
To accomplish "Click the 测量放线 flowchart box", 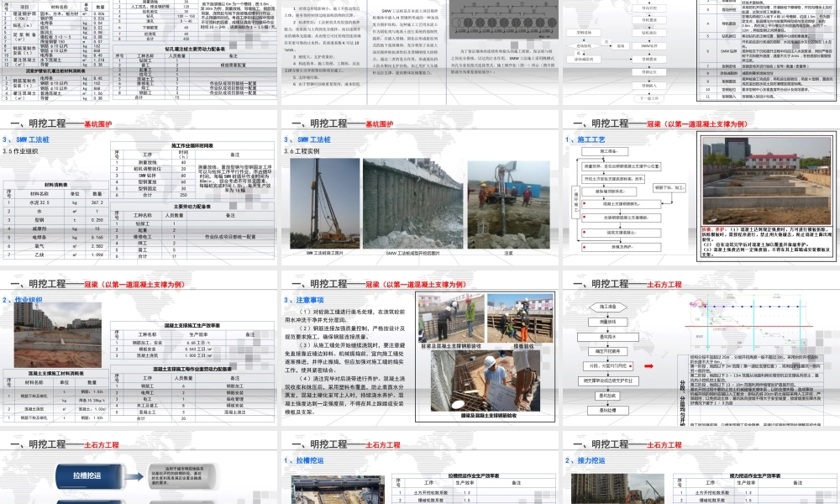I will 607,322.
